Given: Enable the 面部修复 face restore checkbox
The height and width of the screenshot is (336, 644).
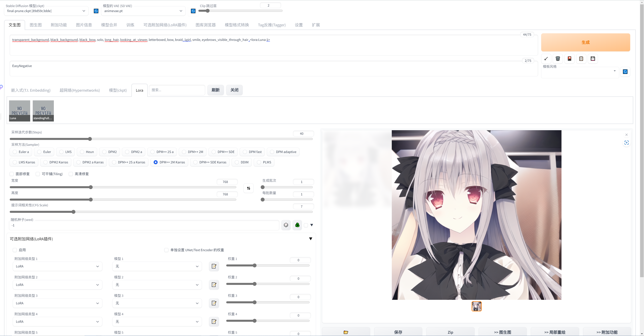Looking at the screenshot, I should [x=12, y=174].
